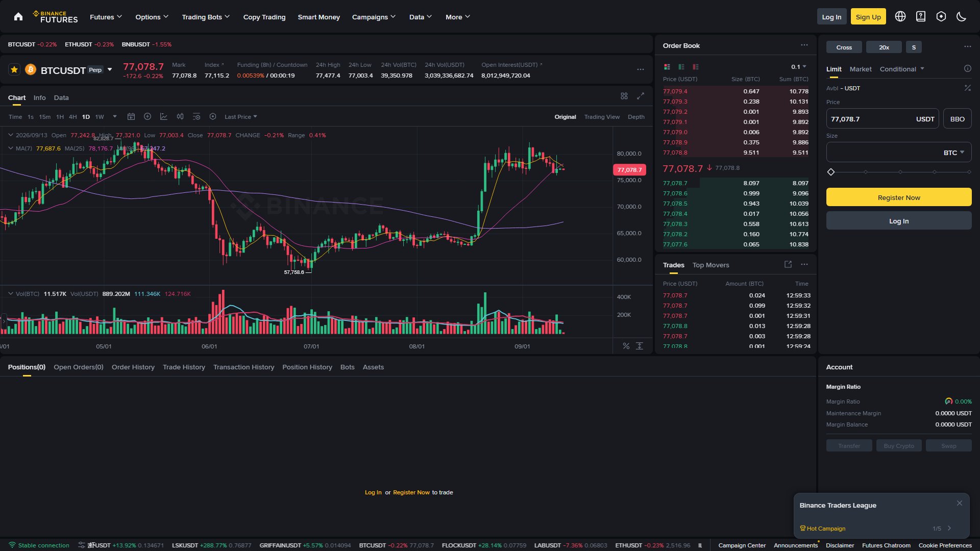Screen dimensions: 980x551
Task: Open the Conditional order type dropdown
Action: tap(902, 69)
